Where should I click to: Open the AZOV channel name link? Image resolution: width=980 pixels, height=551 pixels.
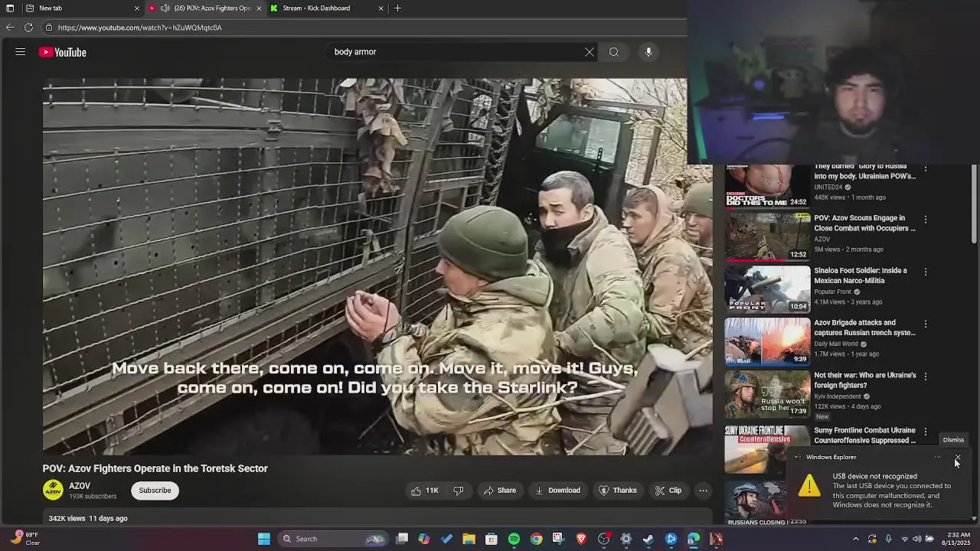point(80,486)
